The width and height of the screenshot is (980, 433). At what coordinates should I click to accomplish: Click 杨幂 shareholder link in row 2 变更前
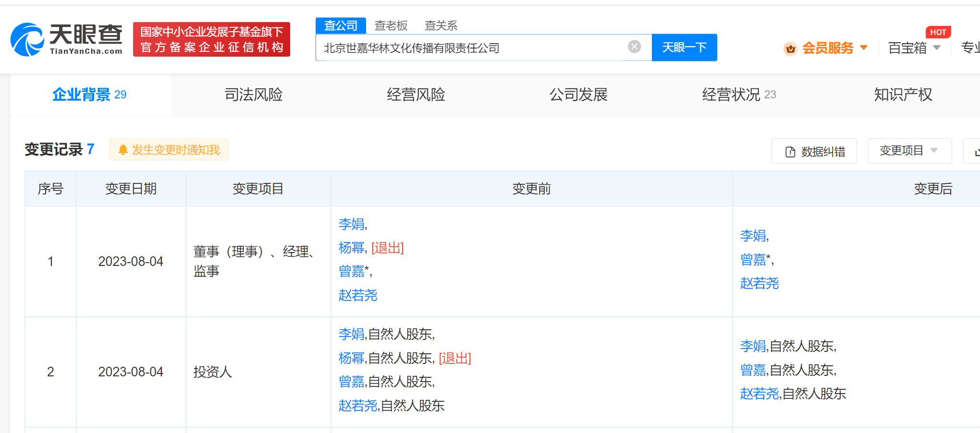pos(351,358)
